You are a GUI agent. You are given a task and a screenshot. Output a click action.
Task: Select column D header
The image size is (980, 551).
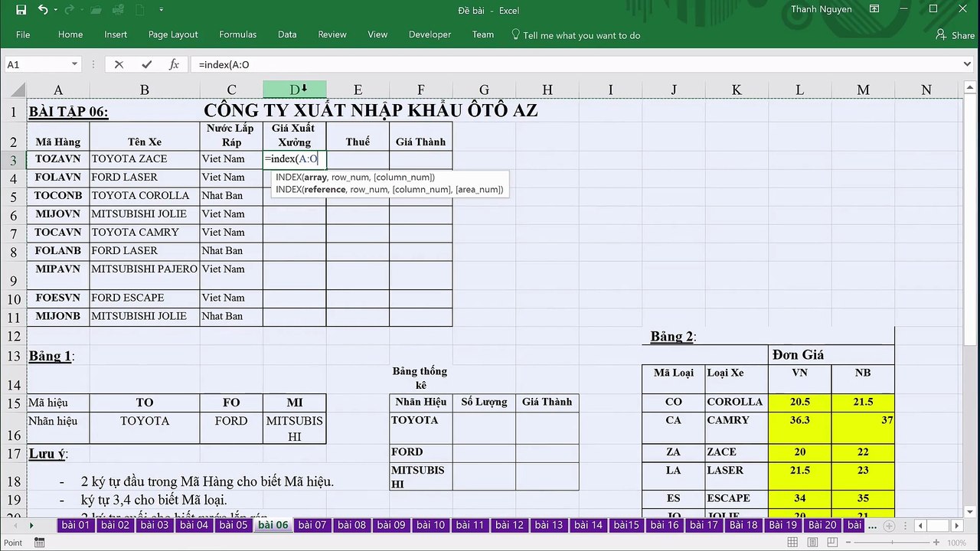click(x=295, y=90)
